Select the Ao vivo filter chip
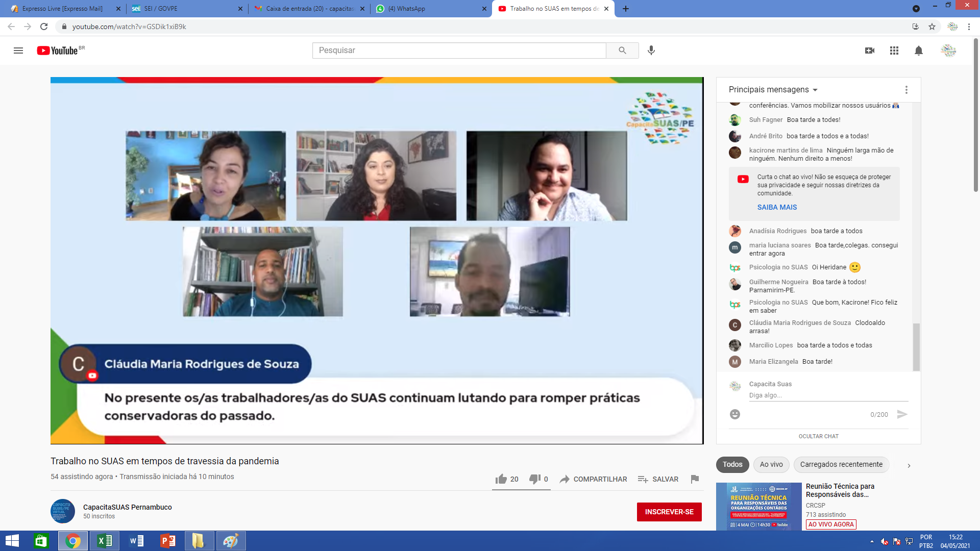This screenshot has height=551, width=980. coord(771,464)
